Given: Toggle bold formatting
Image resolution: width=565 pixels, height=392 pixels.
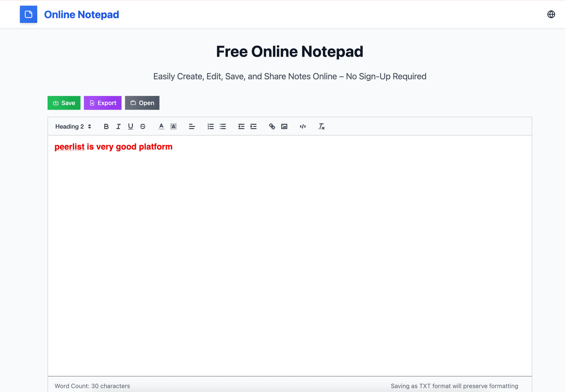Looking at the screenshot, I should pos(106,126).
